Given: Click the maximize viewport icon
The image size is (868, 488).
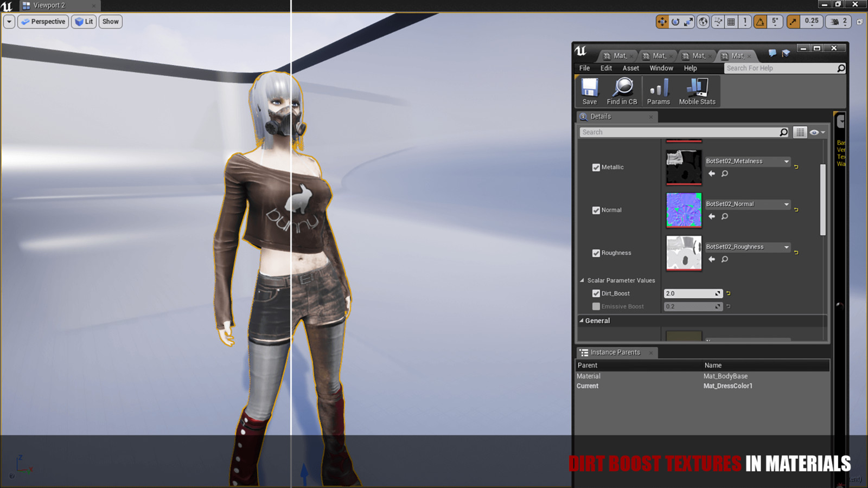Looking at the screenshot, I should [859, 22].
